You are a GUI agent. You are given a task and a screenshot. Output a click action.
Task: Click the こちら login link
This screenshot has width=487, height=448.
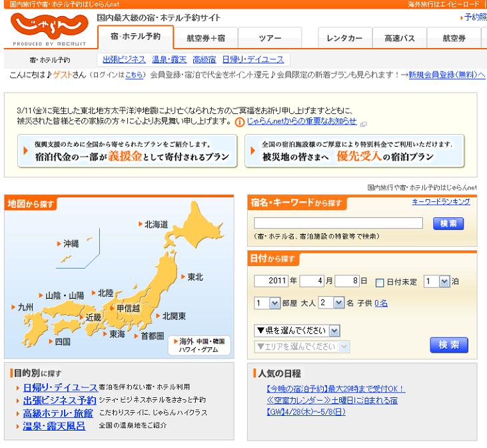pos(133,75)
